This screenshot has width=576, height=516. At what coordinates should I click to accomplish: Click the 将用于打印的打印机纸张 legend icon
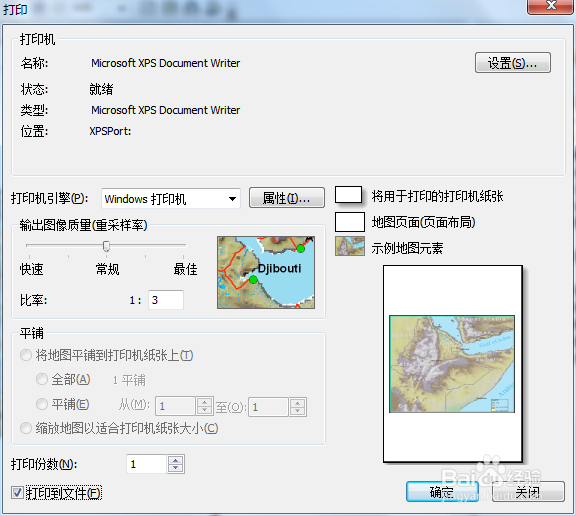click(349, 195)
